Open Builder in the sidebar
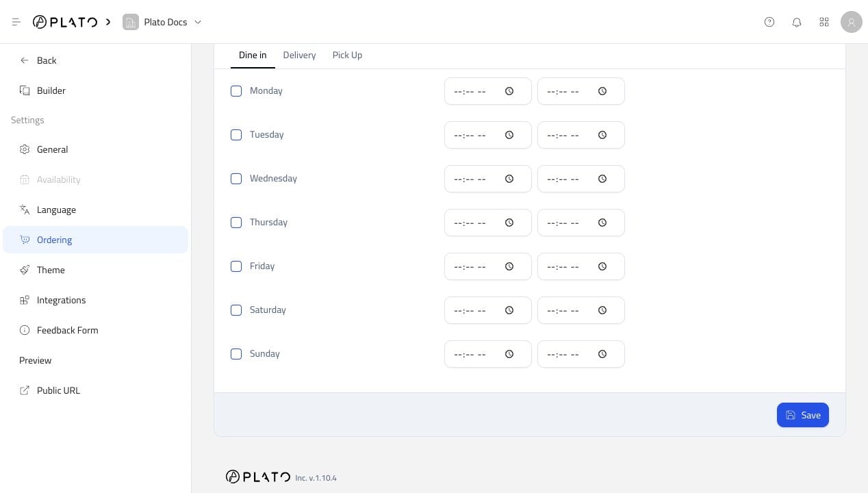Screen dimensions: 868x493 coord(95,90)
